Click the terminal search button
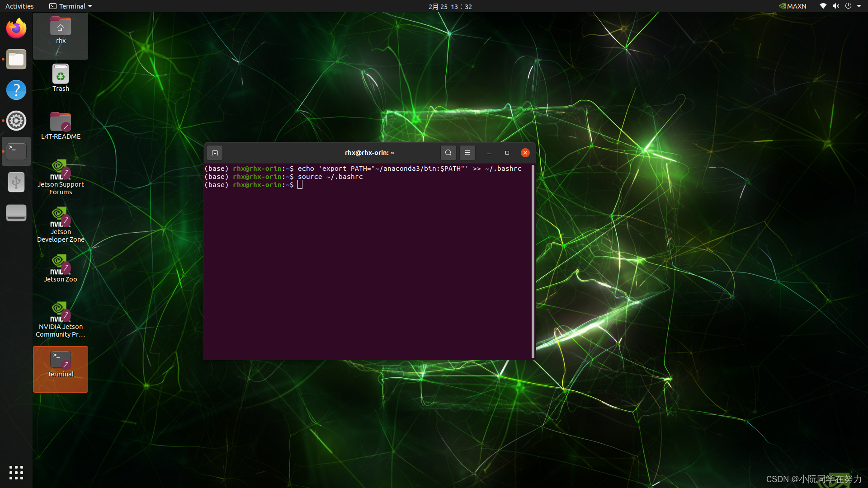The height and width of the screenshot is (488, 868). point(448,153)
